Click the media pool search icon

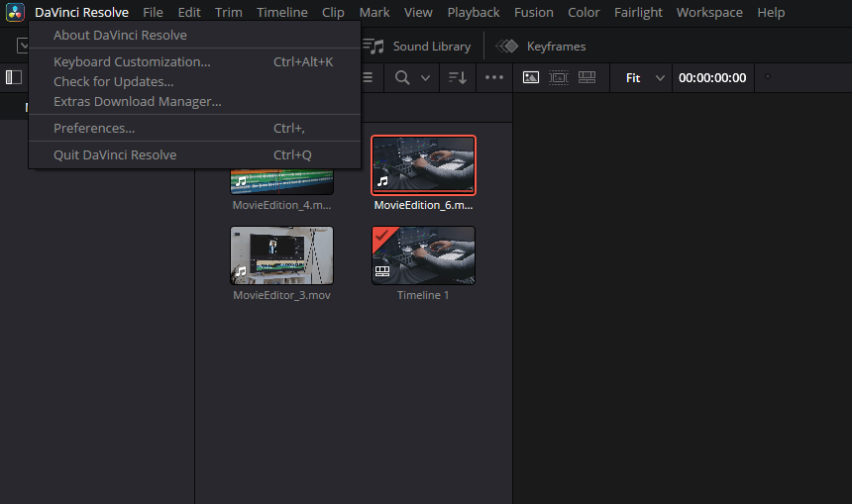coord(403,77)
